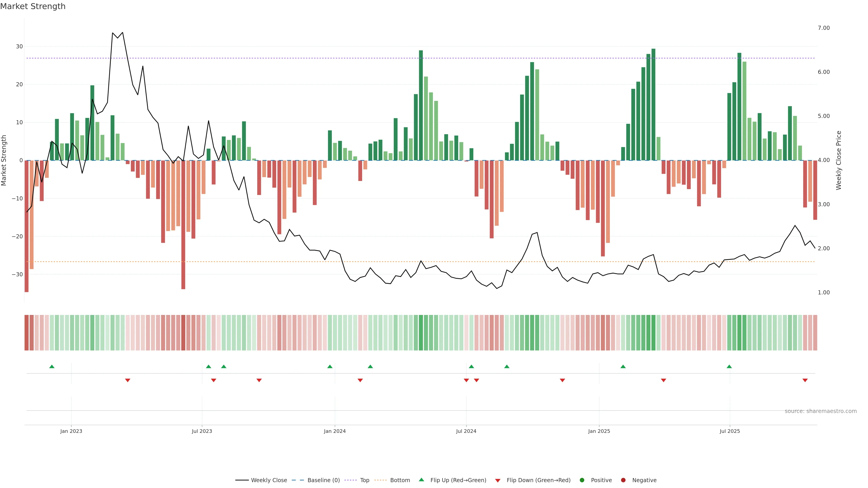868x488 pixels.
Task: Click the leftmost dark red heatmap strip cell
Action: tap(26, 333)
